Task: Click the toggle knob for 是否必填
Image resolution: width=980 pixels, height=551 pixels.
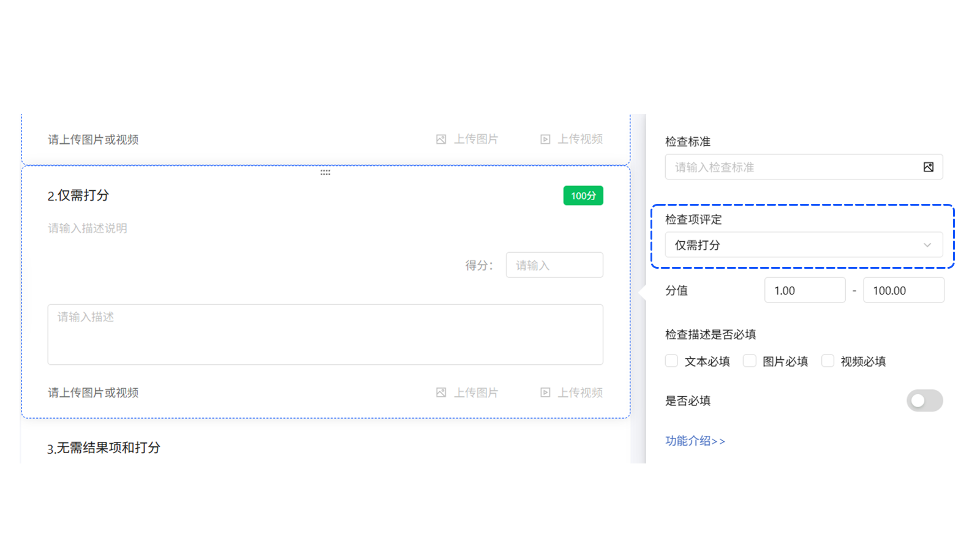Action: (x=919, y=400)
